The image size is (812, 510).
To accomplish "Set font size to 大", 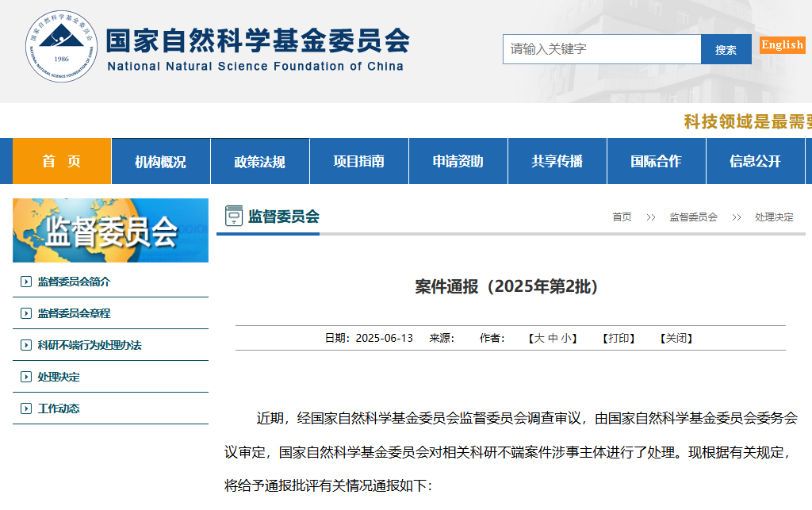I will [538, 338].
